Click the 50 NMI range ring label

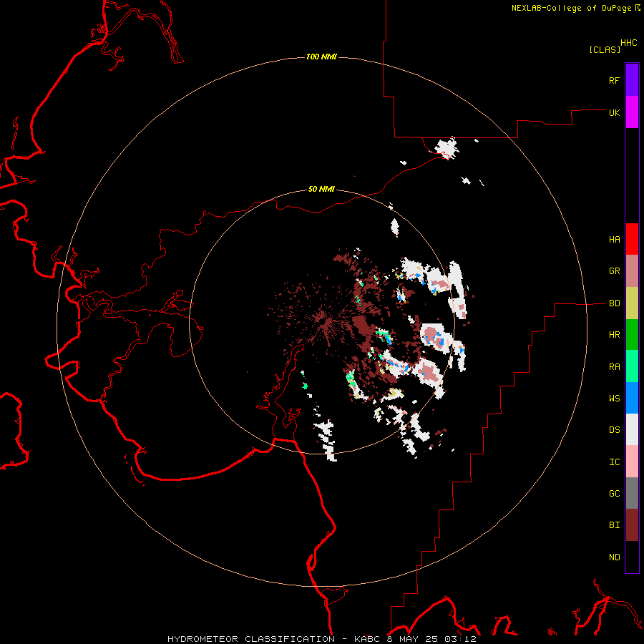point(321,189)
